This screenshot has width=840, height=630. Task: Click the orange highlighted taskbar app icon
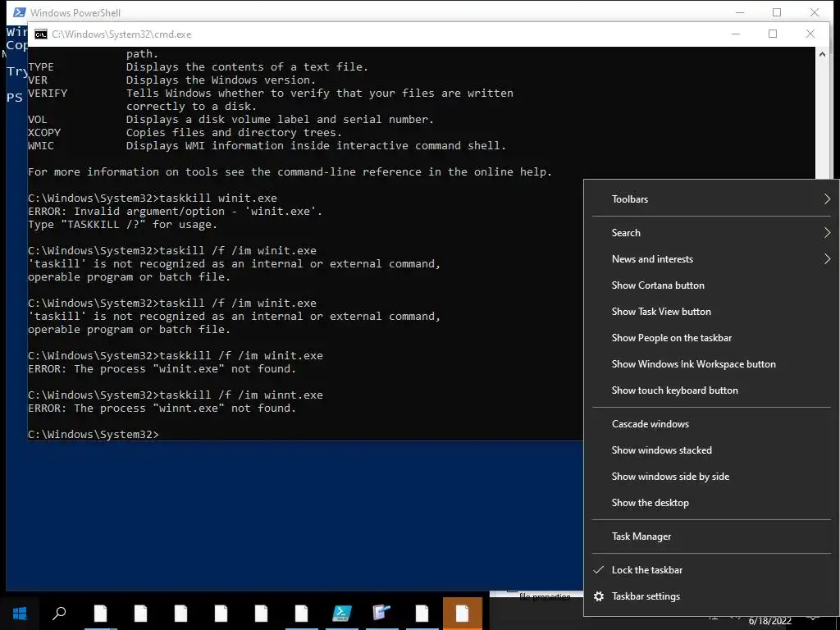coord(463,613)
